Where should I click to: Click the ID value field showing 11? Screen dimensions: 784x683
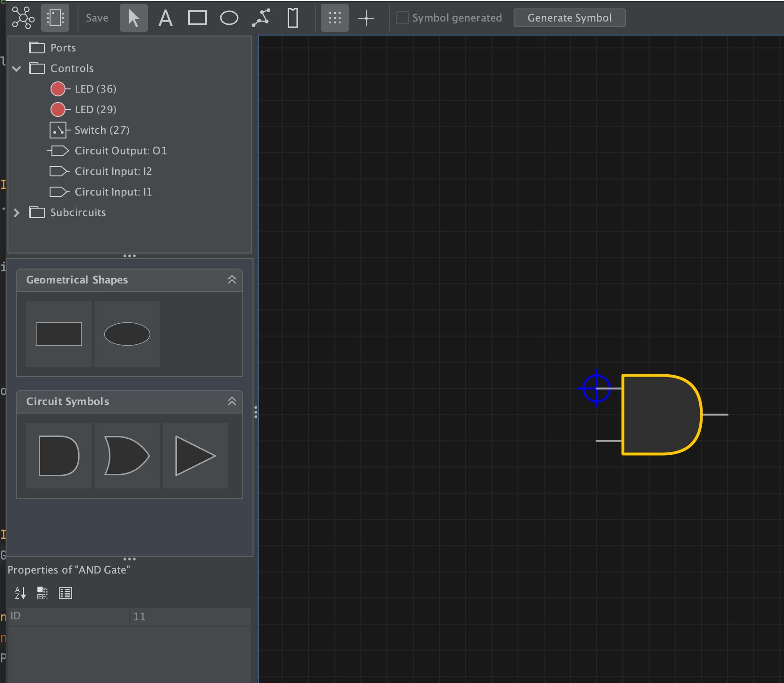190,617
